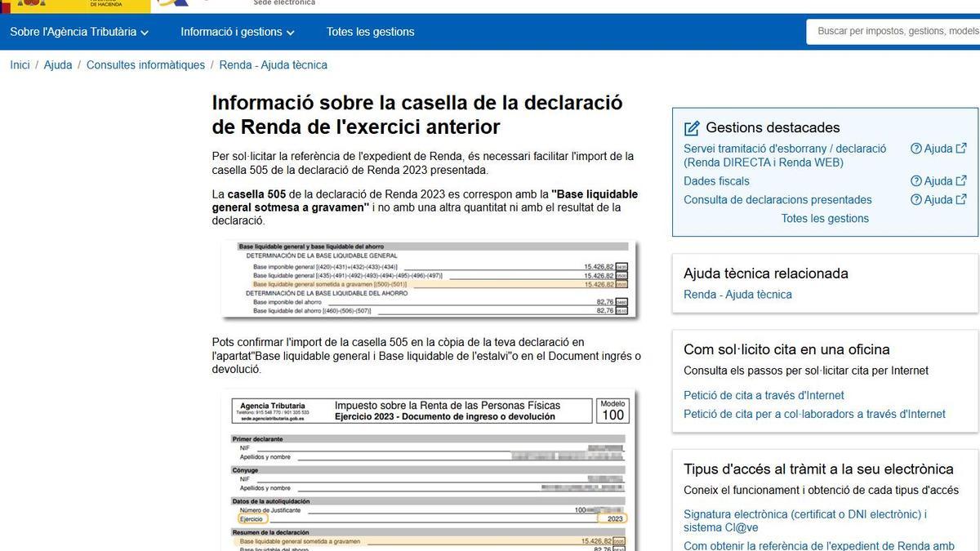
Task: Expand the Ajuda breadcrumb navigation entry
Action: (58, 64)
